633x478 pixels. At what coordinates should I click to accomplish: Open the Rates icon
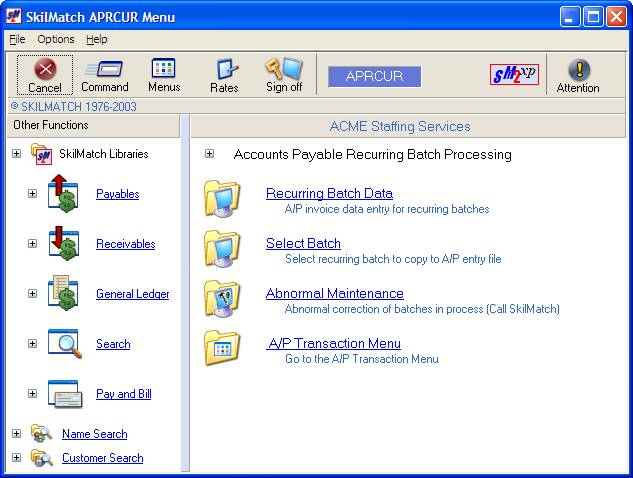tap(226, 69)
